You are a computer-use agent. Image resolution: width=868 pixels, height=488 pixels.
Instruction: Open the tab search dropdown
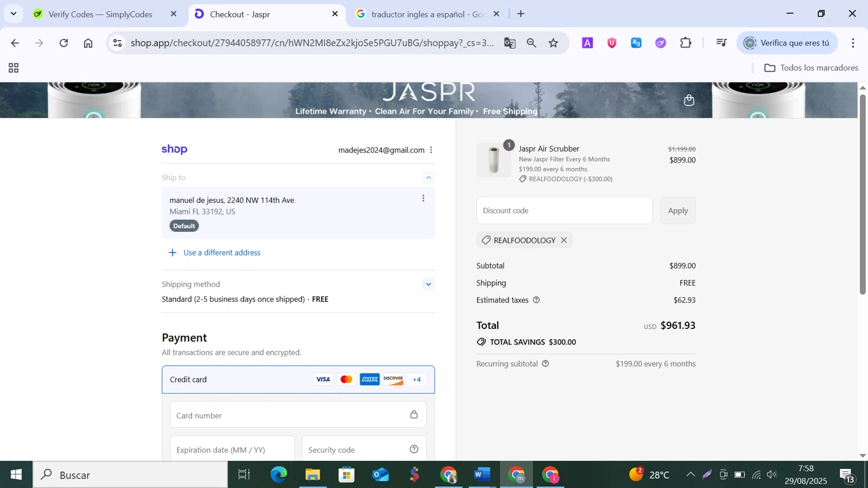pyautogui.click(x=13, y=14)
